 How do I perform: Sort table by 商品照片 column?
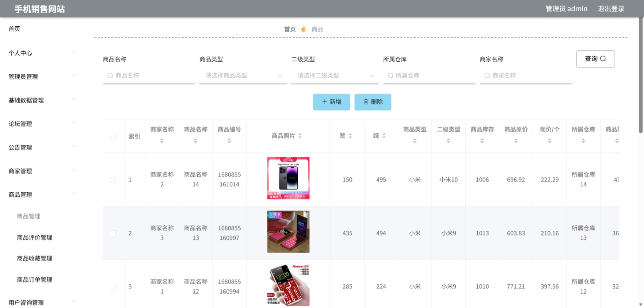point(300,136)
